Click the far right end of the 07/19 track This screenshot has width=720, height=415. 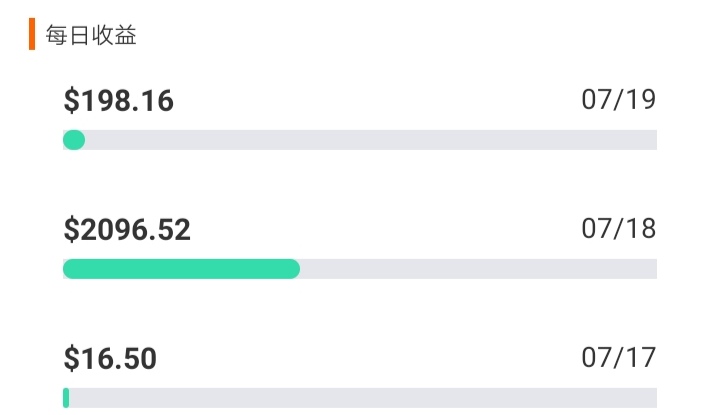click(x=652, y=140)
